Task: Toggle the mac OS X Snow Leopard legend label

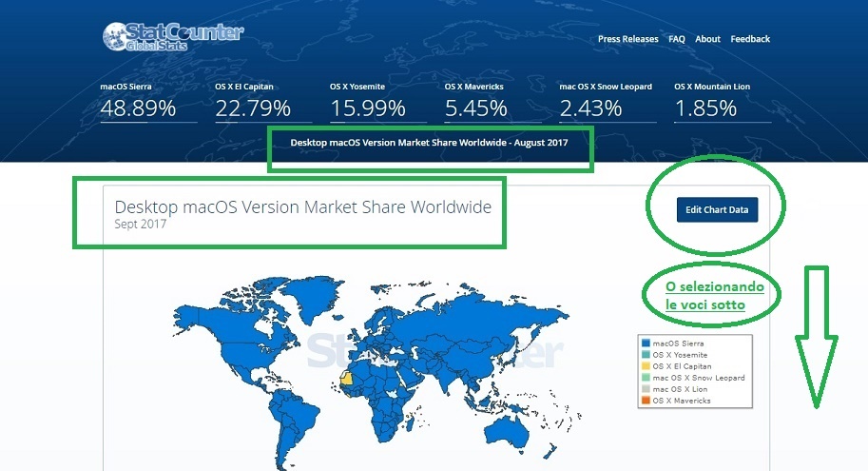Action: tap(699, 378)
